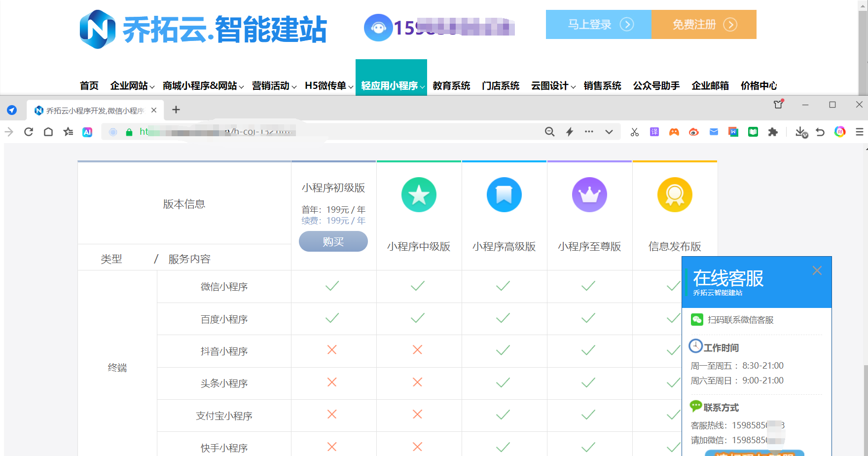Image resolution: width=868 pixels, height=456 pixels.
Task: Click the browser's blue compass logo icon
Action: pyautogui.click(x=12, y=110)
